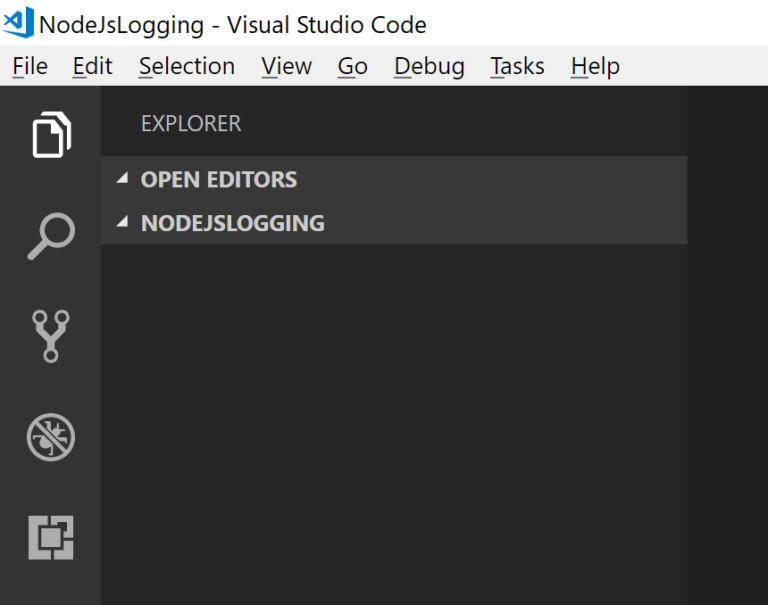768x605 pixels.
Task: Open the Extensions view icon
Action: click(51, 538)
